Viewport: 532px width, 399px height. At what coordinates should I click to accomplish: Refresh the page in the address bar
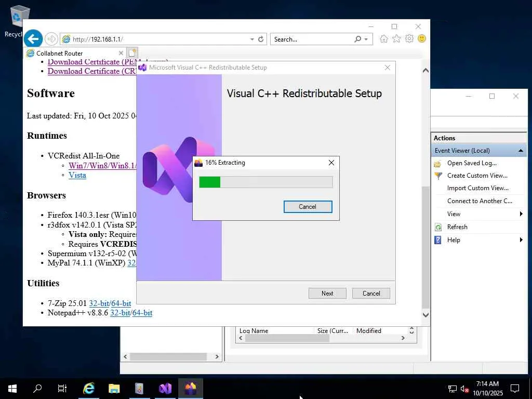tap(261, 39)
